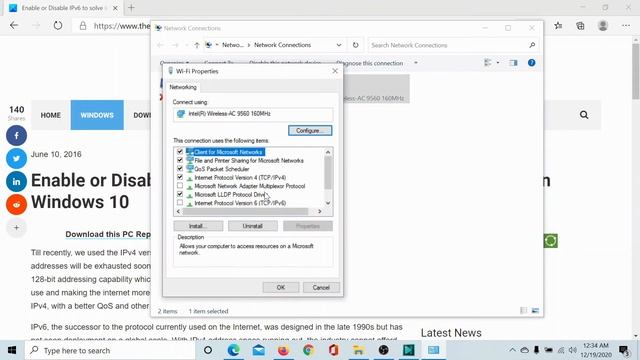
Task: Share the article on Twitter
Action: [16, 158]
